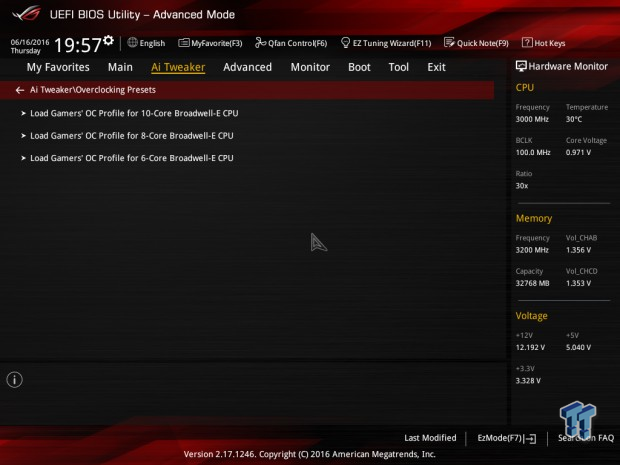Open the clock settings gear icon

coord(108,40)
